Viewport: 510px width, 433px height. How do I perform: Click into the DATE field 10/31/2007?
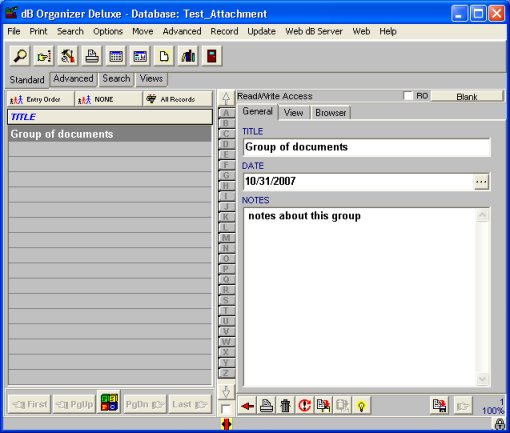pos(358,182)
